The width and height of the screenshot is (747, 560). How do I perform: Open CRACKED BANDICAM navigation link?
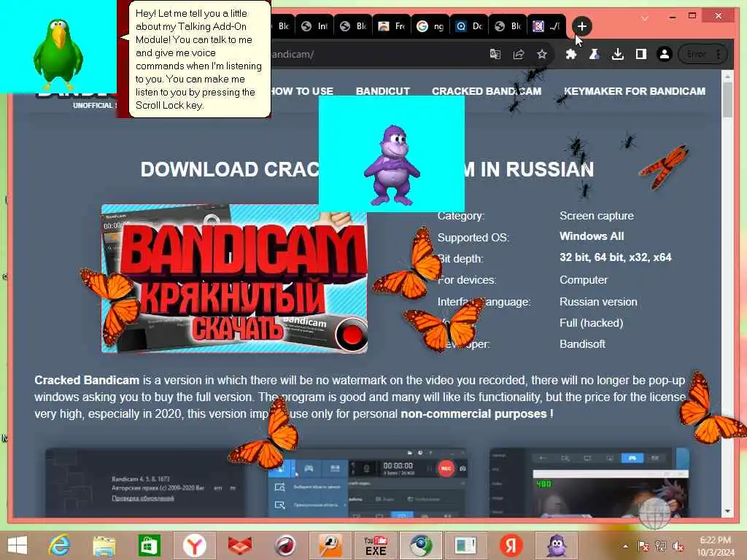487,91
